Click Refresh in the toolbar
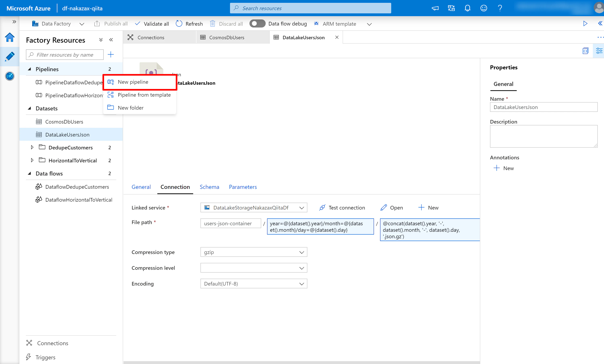Screen dimensions: 604x364 tap(190, 24)
